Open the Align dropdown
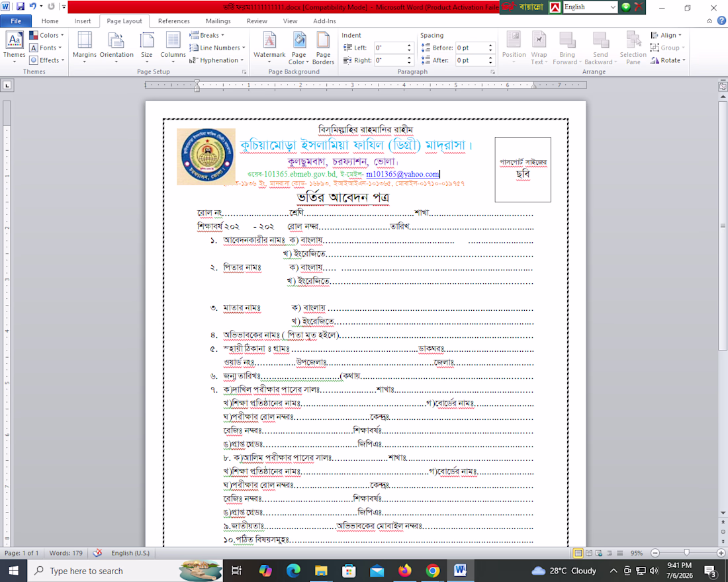 pyautogui.click(x=666, y=35)
